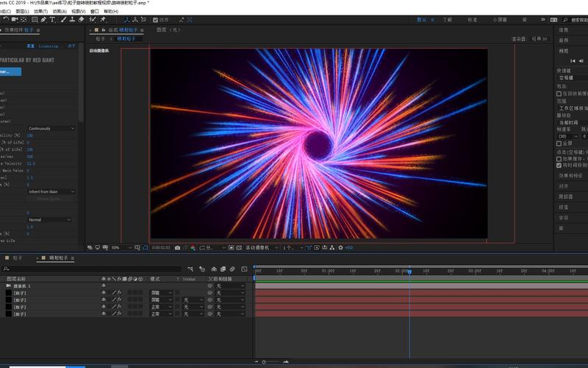
Task: Switch to the 粒子 timeline tab
Action: pos(16,258)
